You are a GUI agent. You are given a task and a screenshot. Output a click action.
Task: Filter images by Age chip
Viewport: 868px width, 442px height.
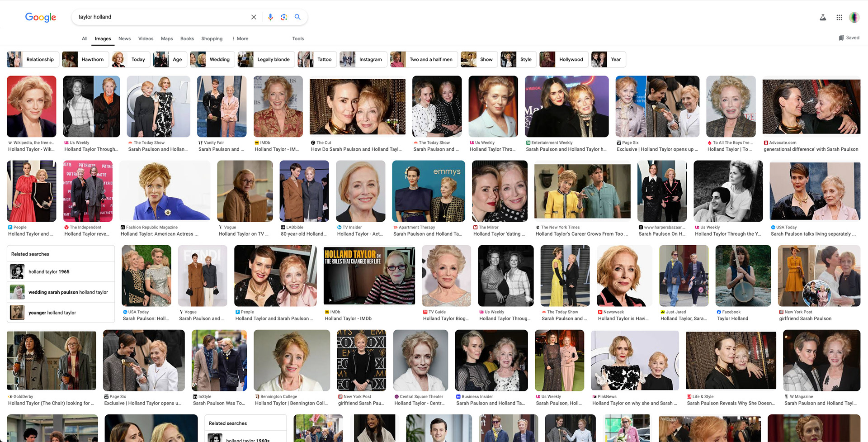click(170, 59)
